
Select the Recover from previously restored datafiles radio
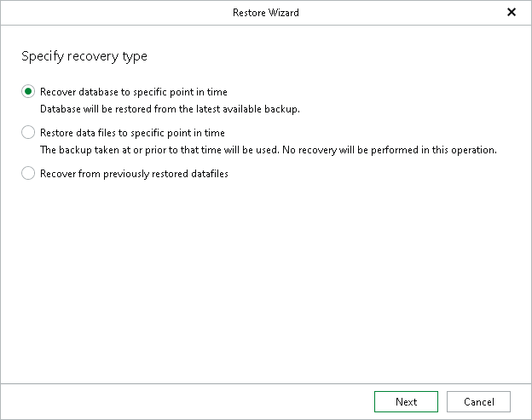(x=28, y=173)
